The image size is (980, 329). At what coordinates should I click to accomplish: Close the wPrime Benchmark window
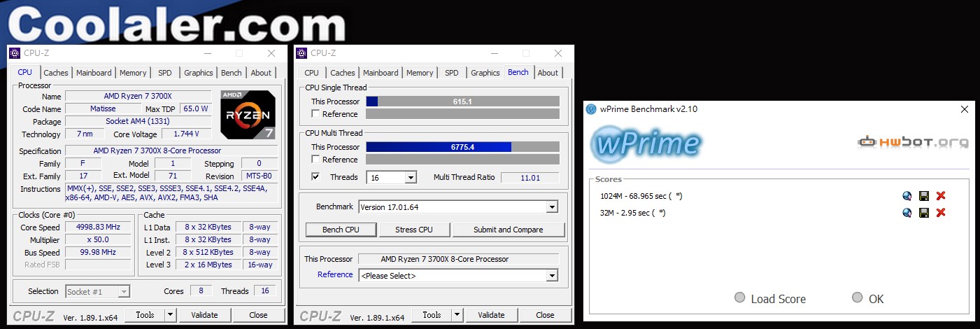point(965,109)
